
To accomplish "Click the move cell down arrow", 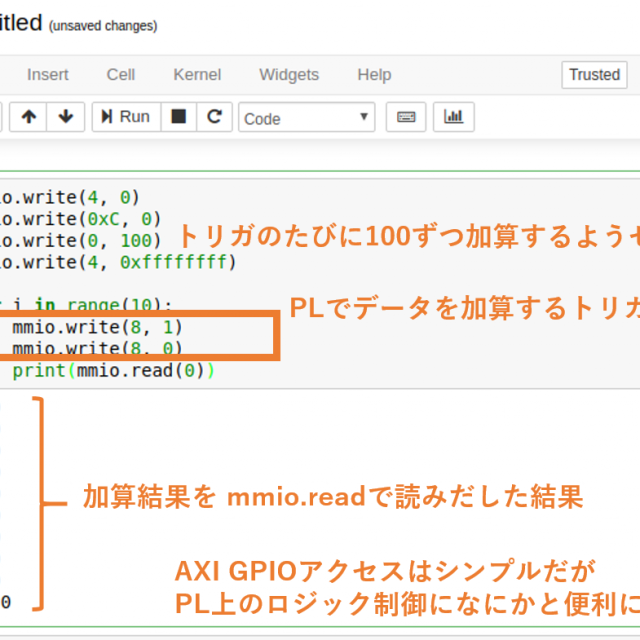I will (65, 117).
